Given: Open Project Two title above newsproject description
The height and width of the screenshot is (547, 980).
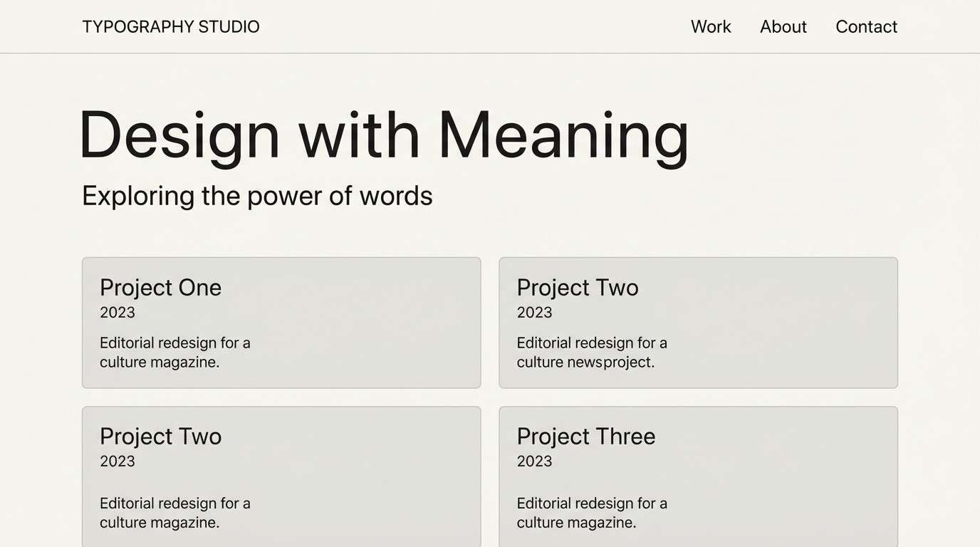Looking at the screenshot, I should (577, 288).
